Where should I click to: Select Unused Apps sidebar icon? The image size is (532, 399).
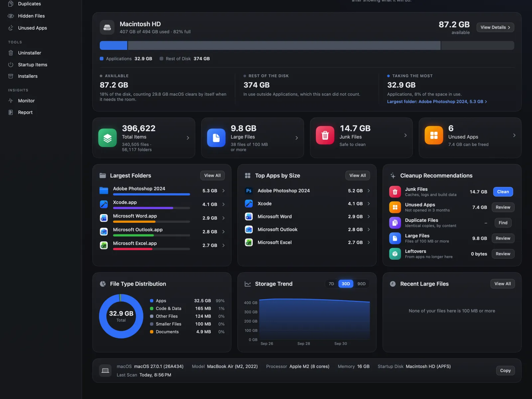pyautogui.click(x=11, y=28)
